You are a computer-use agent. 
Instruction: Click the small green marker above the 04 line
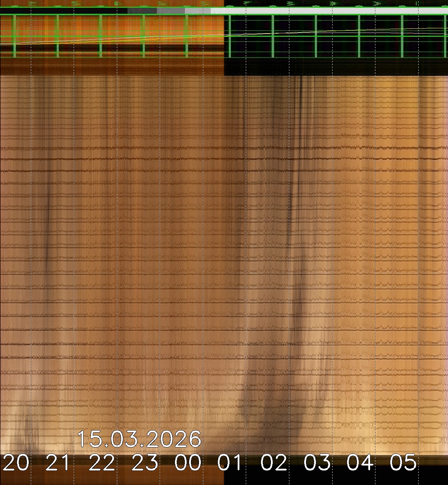pos(376,4)
